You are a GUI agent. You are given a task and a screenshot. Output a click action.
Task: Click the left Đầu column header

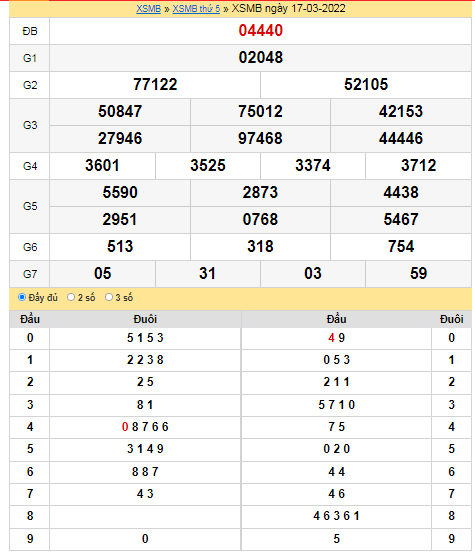(x=30, y=319)
